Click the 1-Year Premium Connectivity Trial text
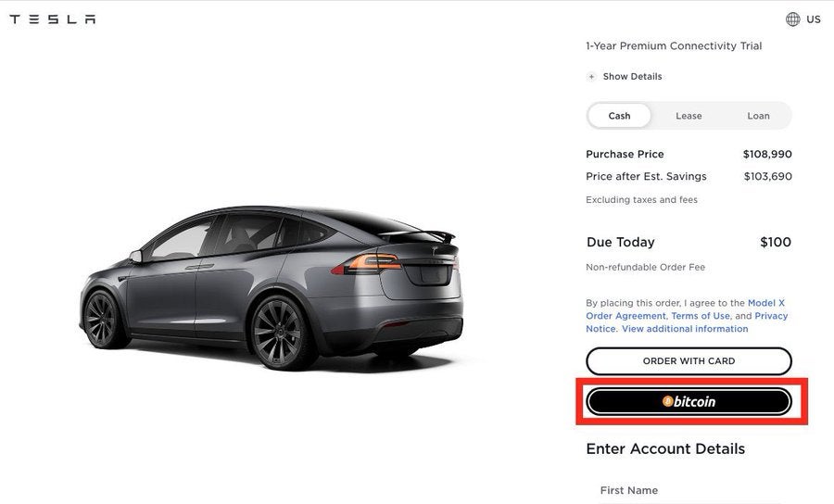 [x=674, y=46]
